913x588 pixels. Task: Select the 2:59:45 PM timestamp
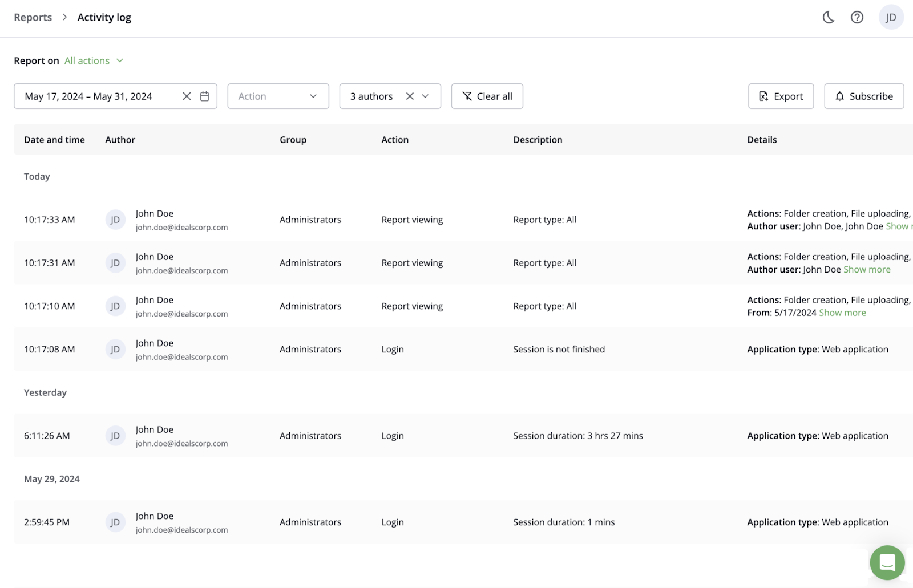tap(47, 522)
